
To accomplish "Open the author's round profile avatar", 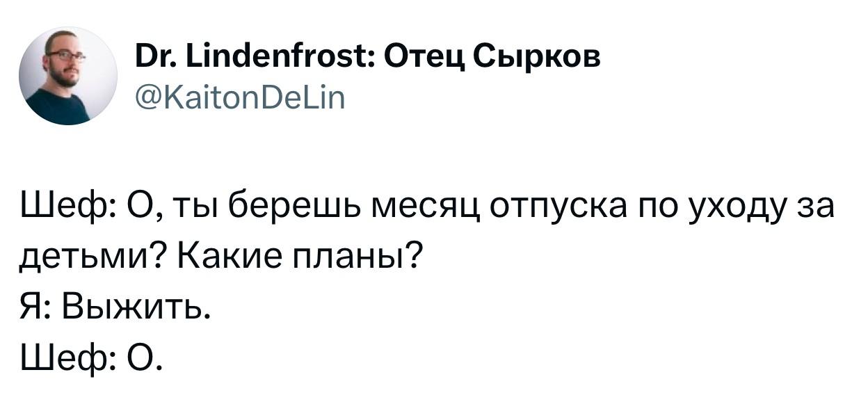I will tap(68, 76).
